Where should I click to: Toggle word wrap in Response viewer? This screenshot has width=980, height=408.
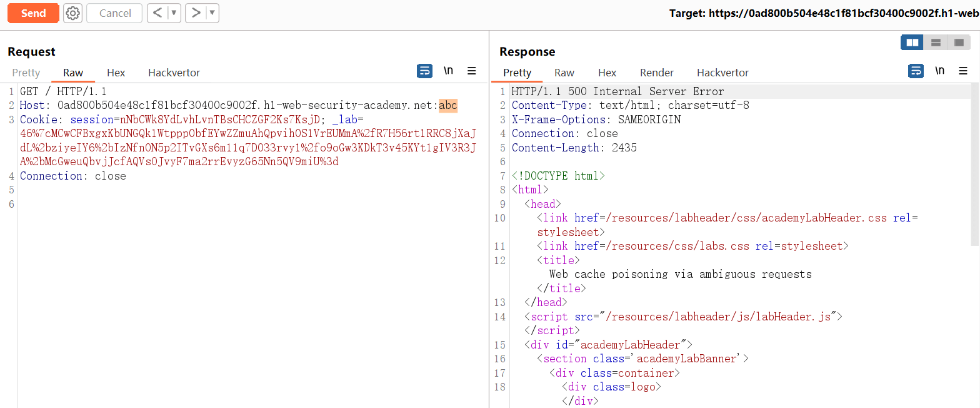pos(916,71)
